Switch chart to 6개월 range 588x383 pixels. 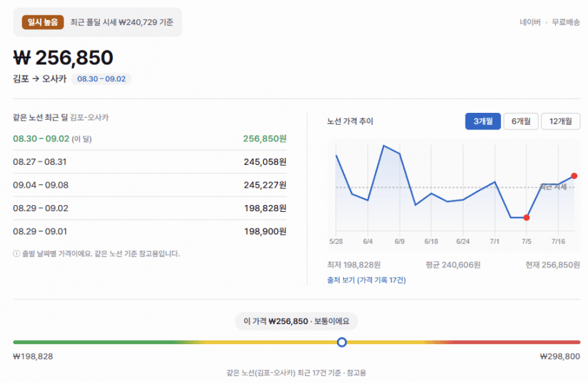click(521, 121)
